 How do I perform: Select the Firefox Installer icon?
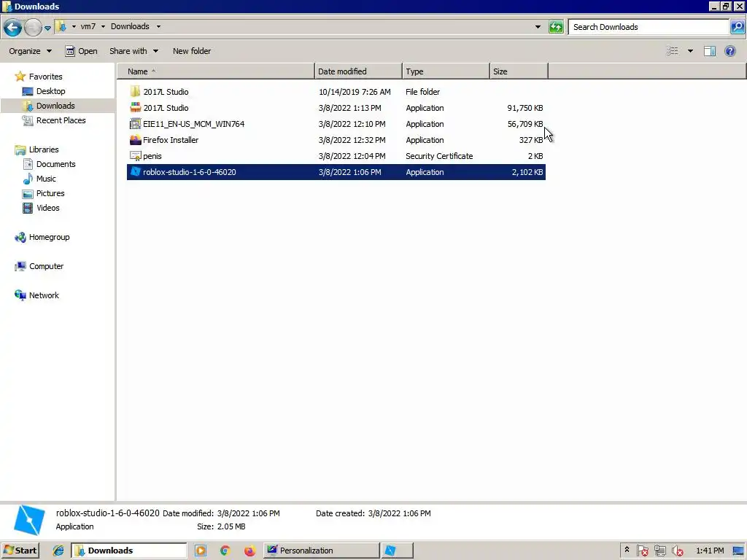pos(135,140)
